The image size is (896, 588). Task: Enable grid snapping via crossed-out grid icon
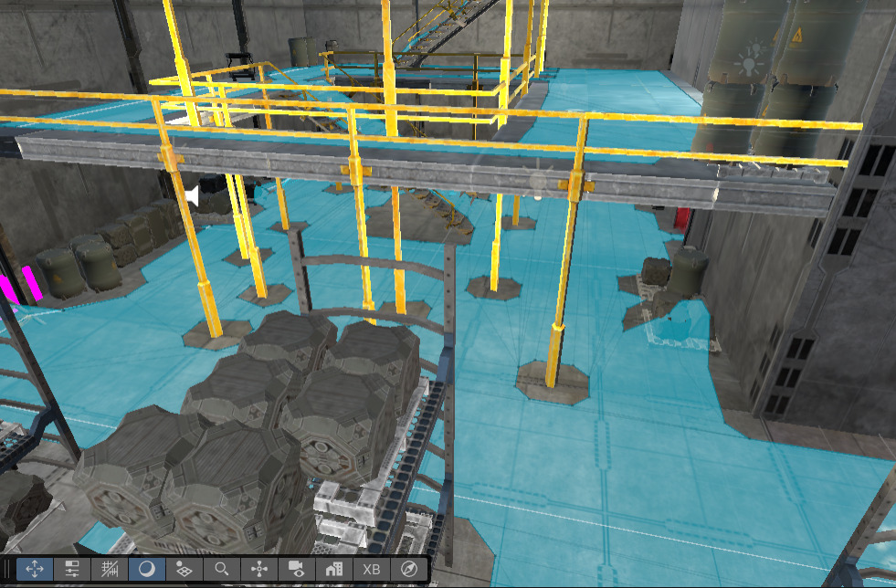tap(109, 571)
